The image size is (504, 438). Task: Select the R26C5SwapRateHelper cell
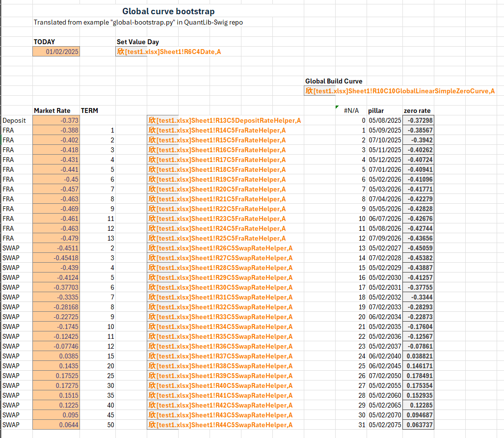pyautogui.click(x=220, y=248)
